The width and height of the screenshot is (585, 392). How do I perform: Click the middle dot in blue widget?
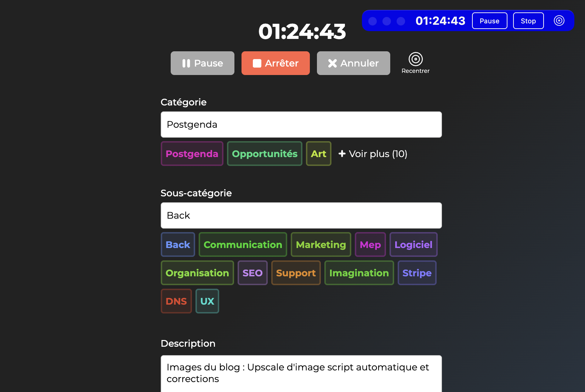[387, 21]
